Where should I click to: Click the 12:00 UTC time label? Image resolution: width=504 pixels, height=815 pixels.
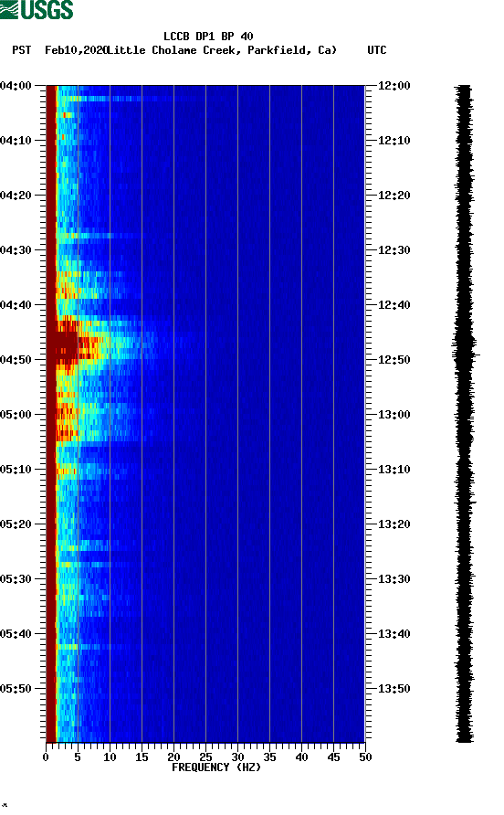click(x=394, y=86)
